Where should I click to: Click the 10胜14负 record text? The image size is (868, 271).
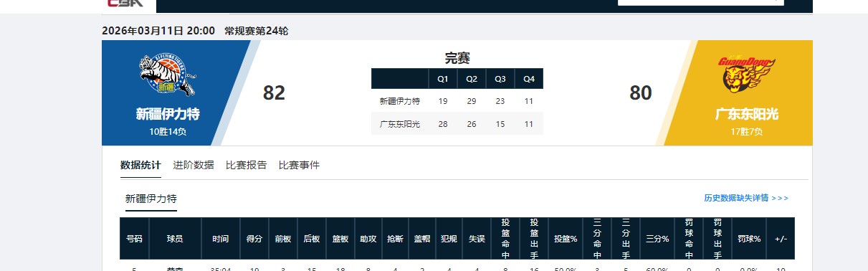[168, 132]
